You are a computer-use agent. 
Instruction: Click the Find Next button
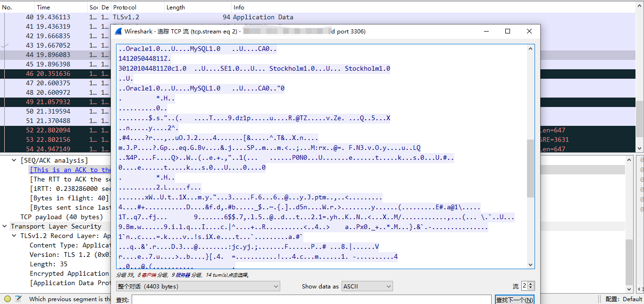pyautogui.click(x=514, y=300)
